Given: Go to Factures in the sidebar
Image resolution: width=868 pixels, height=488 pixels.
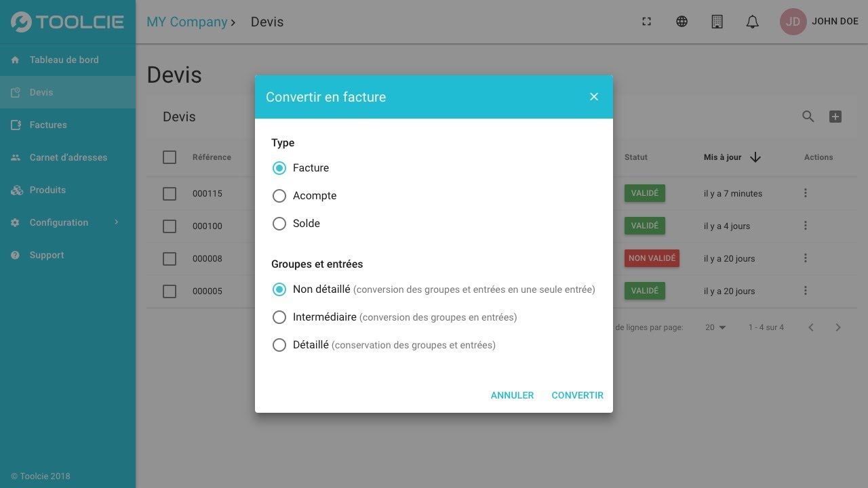Looking at the screenshot, I should point(68,125).
